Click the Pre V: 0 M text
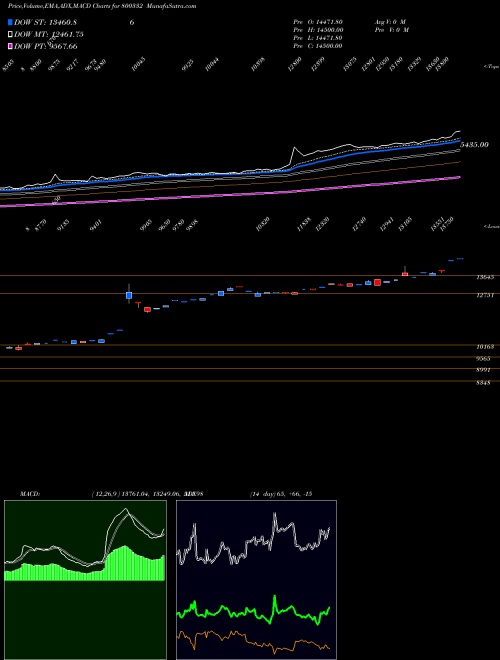 tap(392, 30)
